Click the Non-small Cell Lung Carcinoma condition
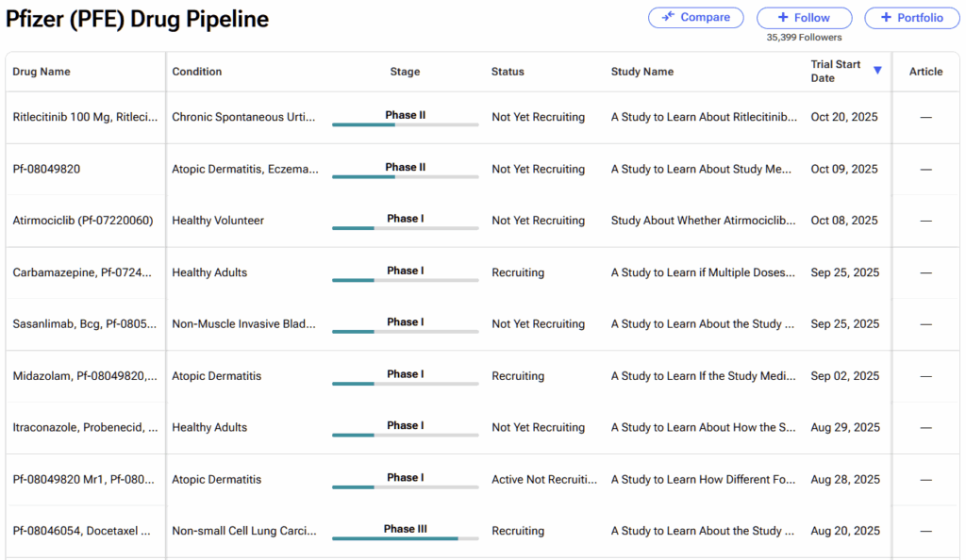The height and width of the screenshot is (560, 966). 244,531
